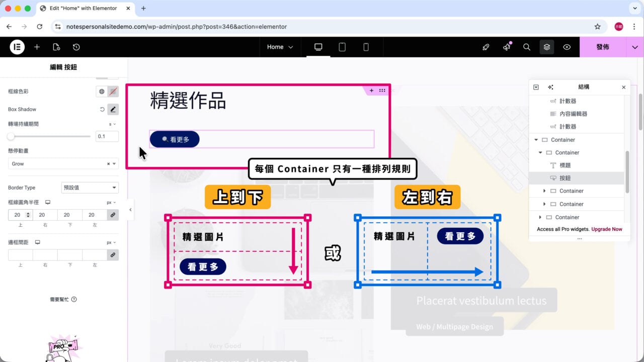
Task: Click the 0.1 duration input field
Action: pyautogui.click(x=107, y=136)
